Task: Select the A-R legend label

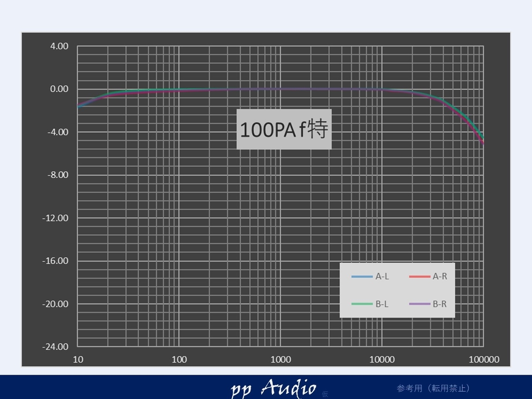Action: (x=440, y=277)
